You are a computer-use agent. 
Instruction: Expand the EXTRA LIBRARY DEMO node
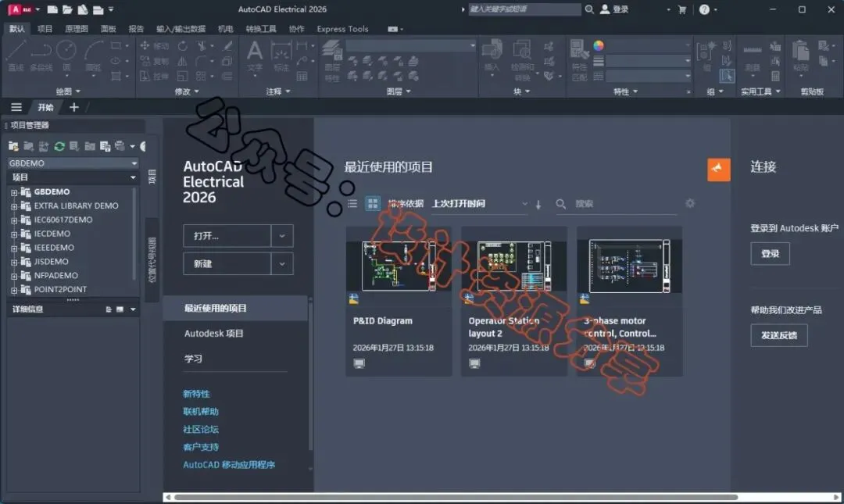click(x=14, y=206)
